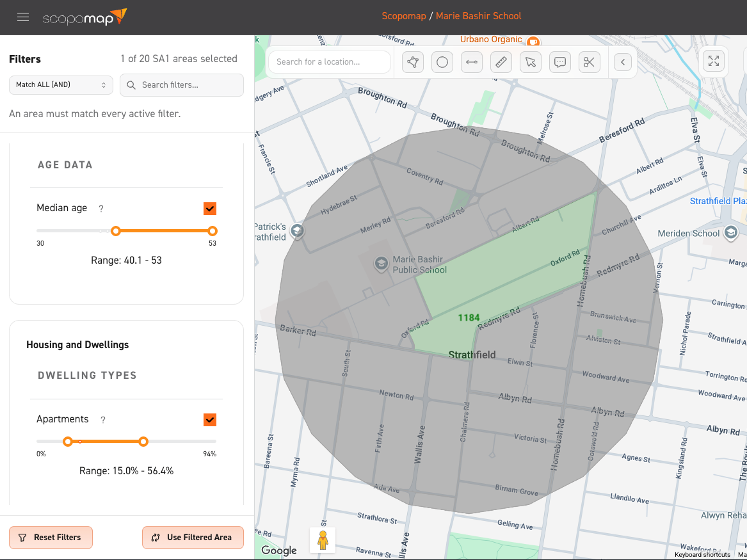Screen dimensions: 747x560
Task: Click the Median age lower slider handle
Action: click(x=115, y=231)
